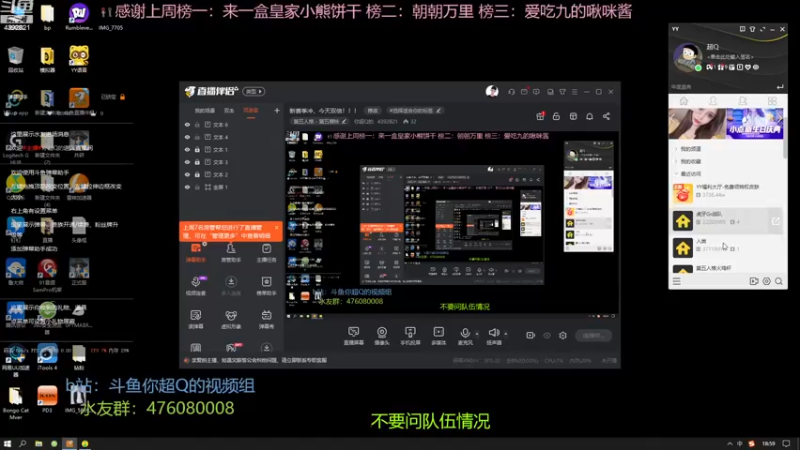Click the video icon at YY window bottom
Viewport: 800px width, 450px height.
(x=754, y=281)
